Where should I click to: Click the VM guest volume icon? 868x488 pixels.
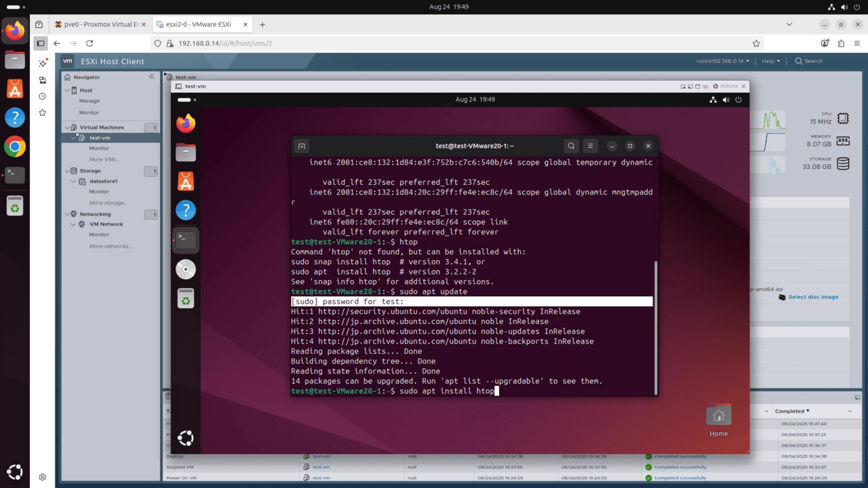coord(726,100)
